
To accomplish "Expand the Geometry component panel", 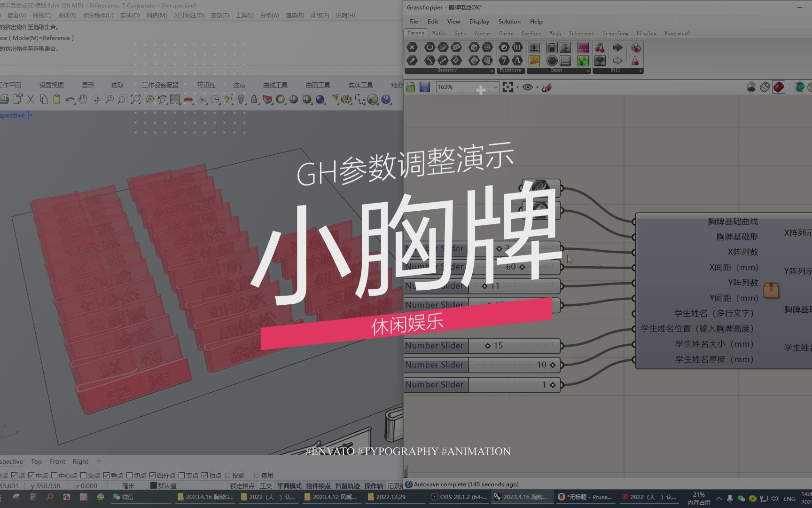I will coord(492,71).
